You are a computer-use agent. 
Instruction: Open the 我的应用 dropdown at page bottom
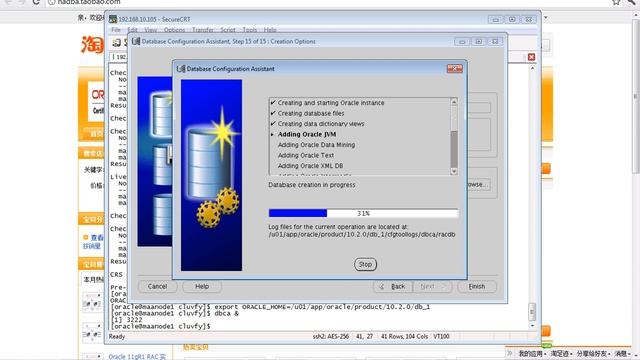point(532,353)
